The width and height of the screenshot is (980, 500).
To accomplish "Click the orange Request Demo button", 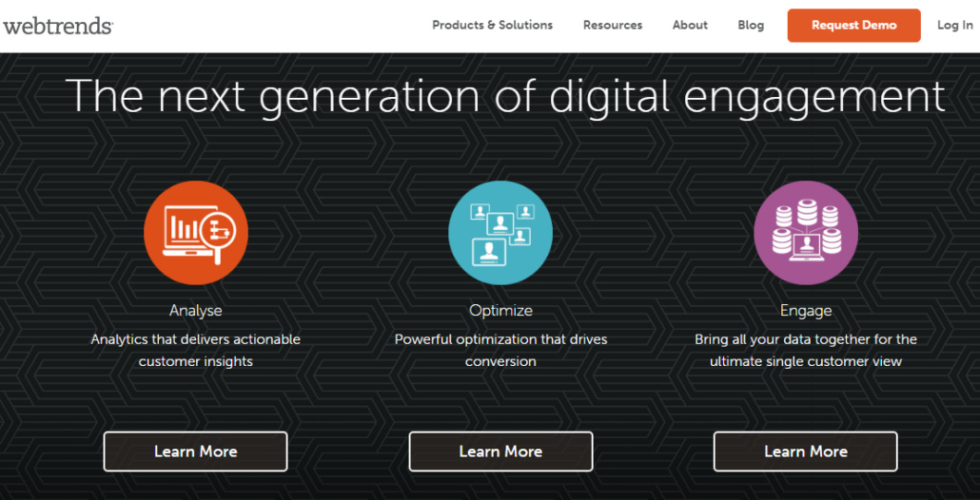I will 853,26.
